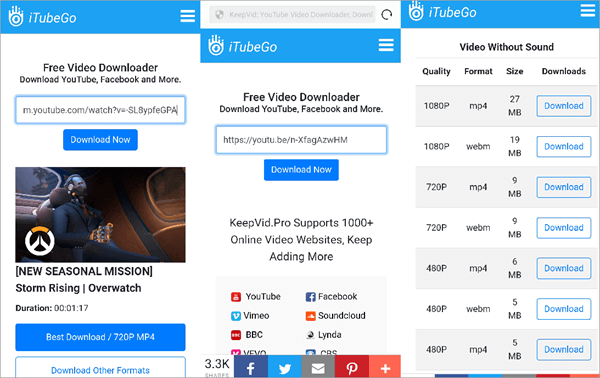This screenshot has width=600, height=378.
Task: Click the 'Duration: 00:01:17' text
Action: pyautogui.click(x=52, y=308)
